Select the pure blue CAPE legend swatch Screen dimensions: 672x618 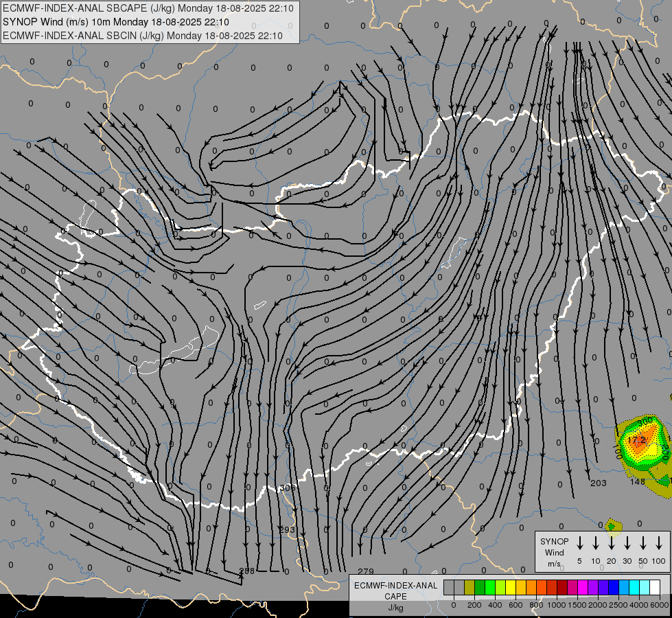614,587
